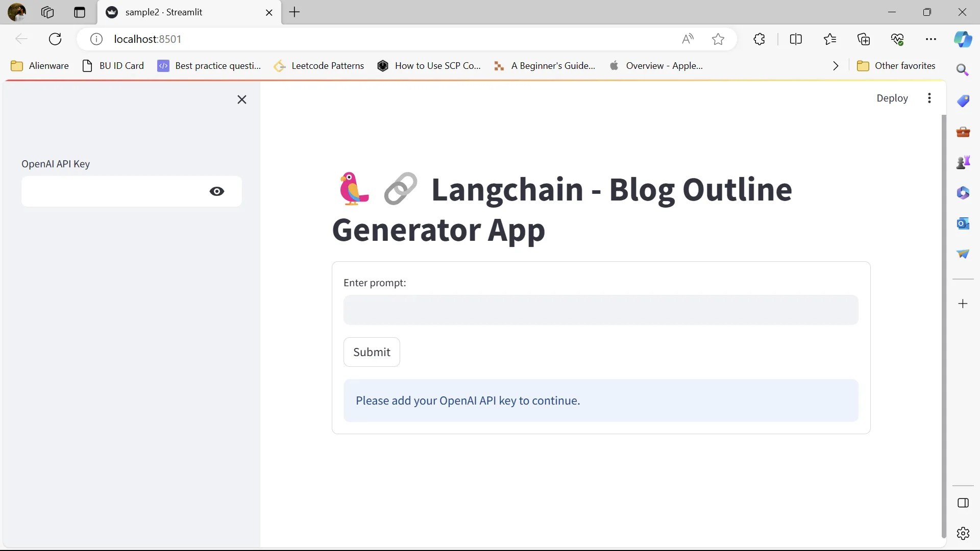Open Best practice questi... bookmark

[209, 66]
